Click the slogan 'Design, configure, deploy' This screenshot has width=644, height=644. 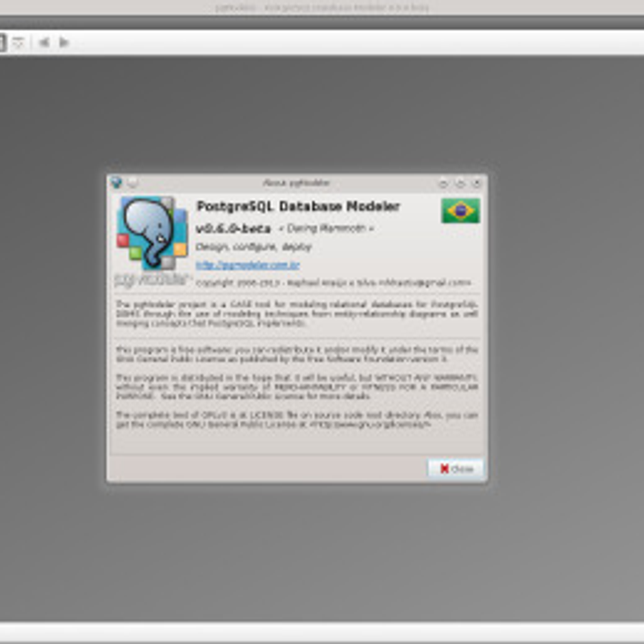(254, 247)
